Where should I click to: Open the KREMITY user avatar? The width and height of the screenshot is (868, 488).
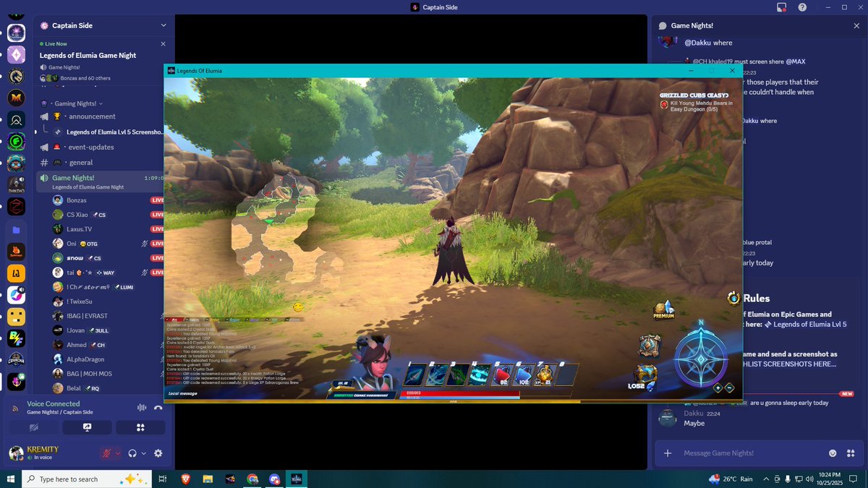point(16,453)
